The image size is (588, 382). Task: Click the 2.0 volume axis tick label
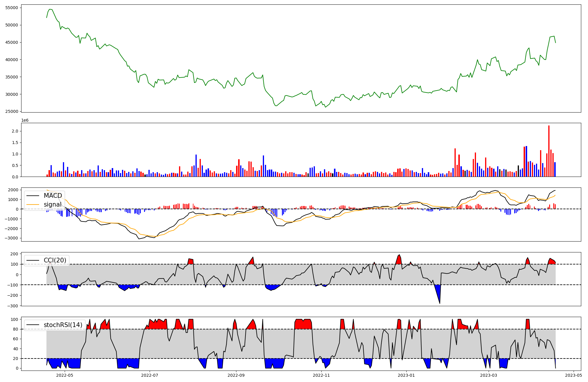[16, 131]
